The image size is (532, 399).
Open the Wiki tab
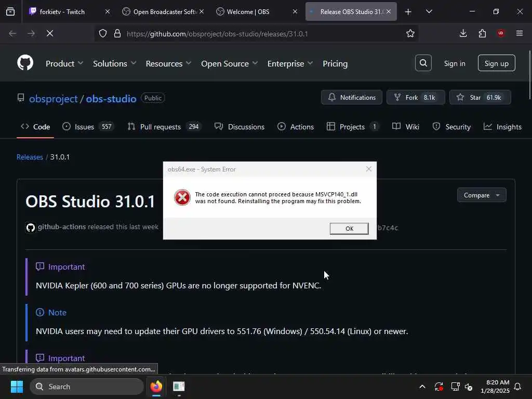click(406, 127)
